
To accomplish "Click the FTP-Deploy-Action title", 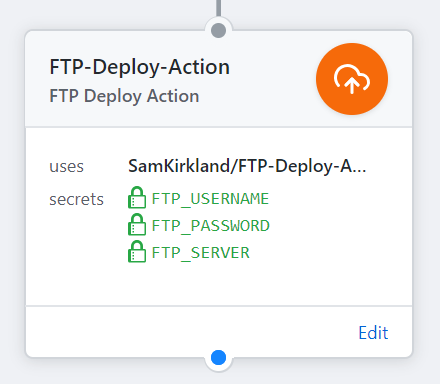I will [139, 67].
